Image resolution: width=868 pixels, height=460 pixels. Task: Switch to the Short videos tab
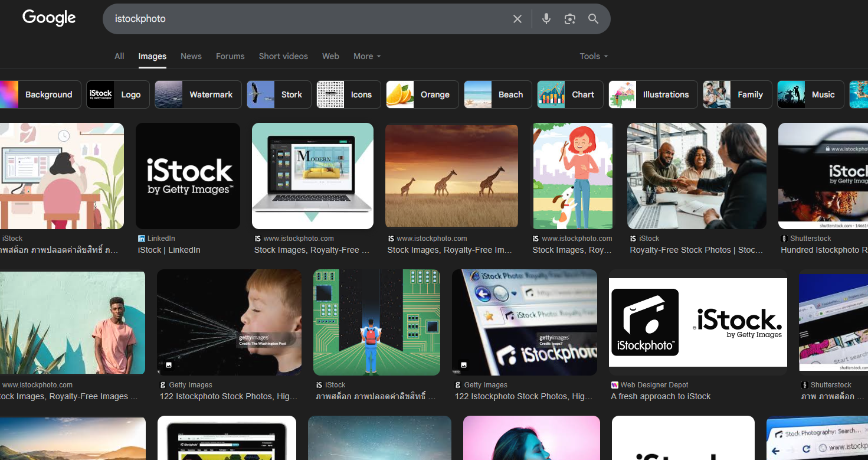pos(283,56)
